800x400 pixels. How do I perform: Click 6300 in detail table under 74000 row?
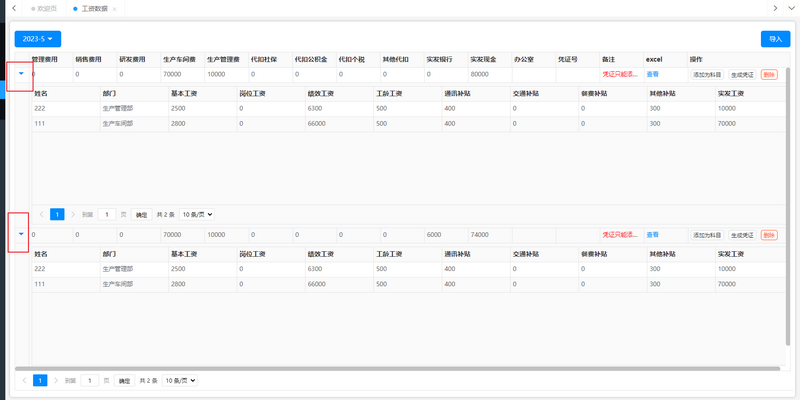[315, 269]
